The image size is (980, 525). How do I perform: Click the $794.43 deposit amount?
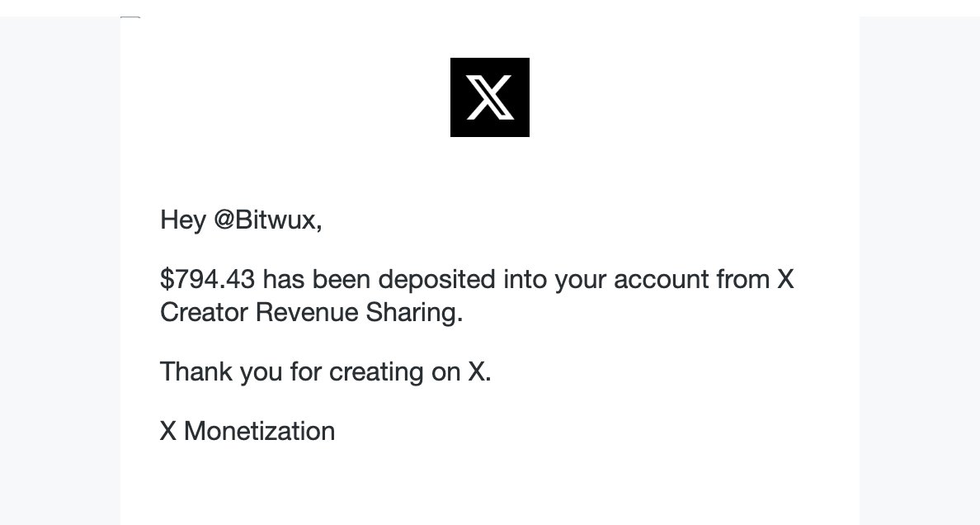click(208, 280)
